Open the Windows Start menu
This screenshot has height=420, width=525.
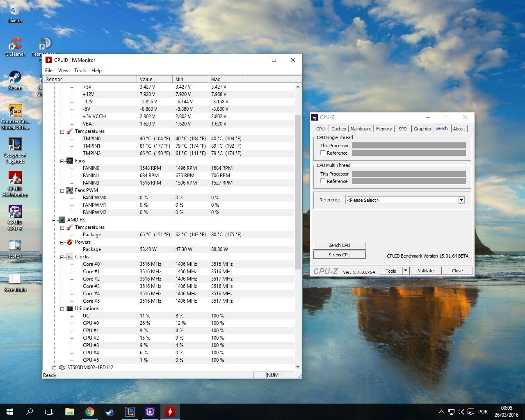pos(10,412)
